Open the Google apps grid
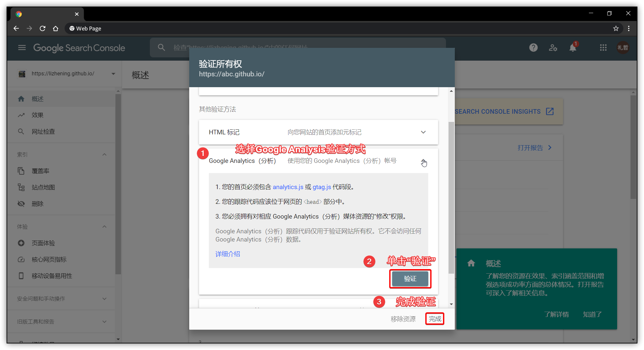This screenshot has width=644, height=350. pyautogui.click(x=603, y=48)
